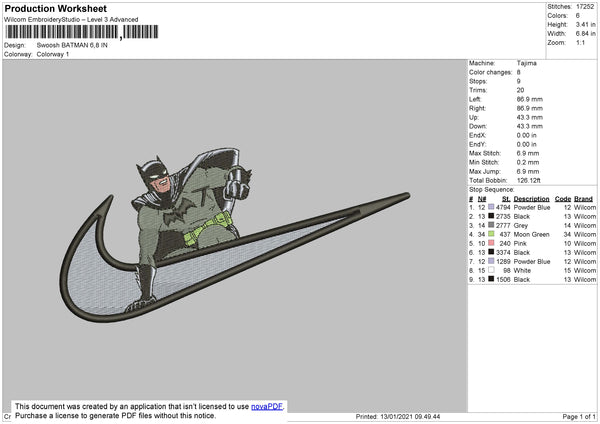Select the White swatch in row 8
The height and width of the screenshot is (424, 600).
click(x=491, y=270)
